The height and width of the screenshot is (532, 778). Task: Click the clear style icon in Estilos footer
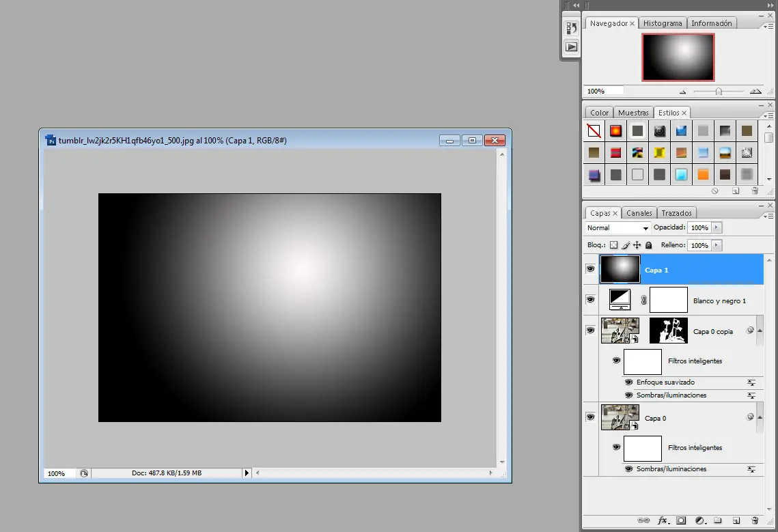715,191
